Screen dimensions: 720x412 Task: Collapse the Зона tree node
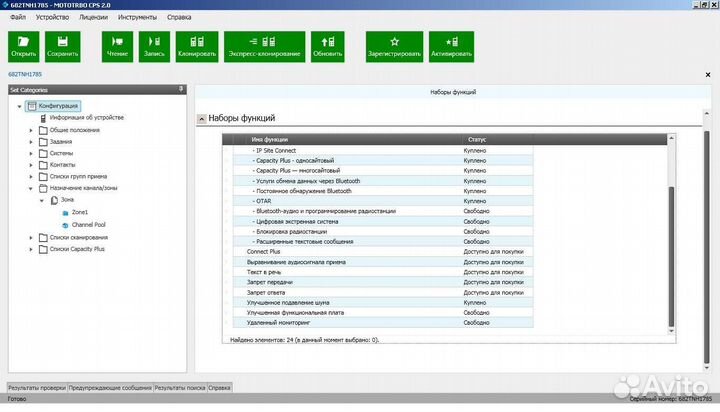(41, 200)
